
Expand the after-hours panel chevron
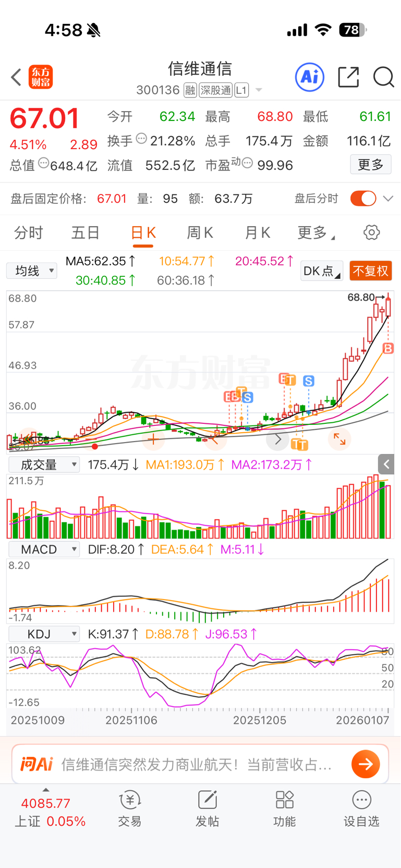coord(388,199)
